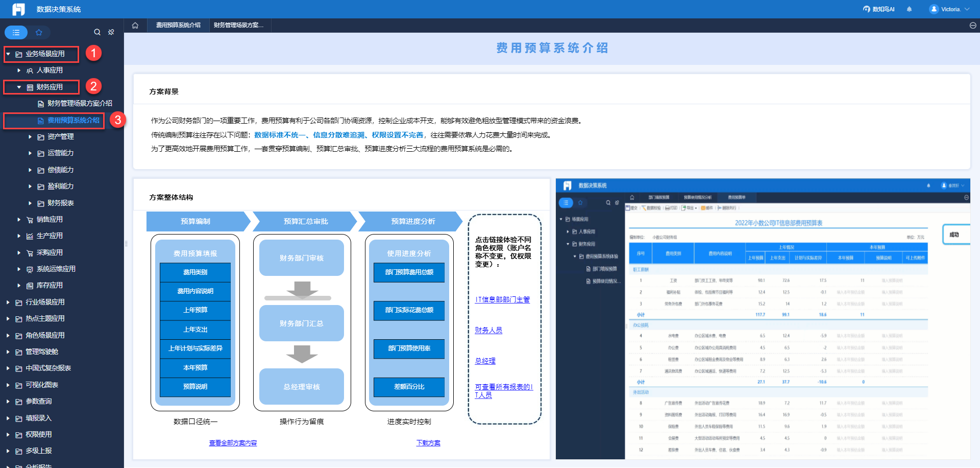Expand the 财务报表 folder arrow
The width and height of the screenshot is (980, 468).
point(30,203)
